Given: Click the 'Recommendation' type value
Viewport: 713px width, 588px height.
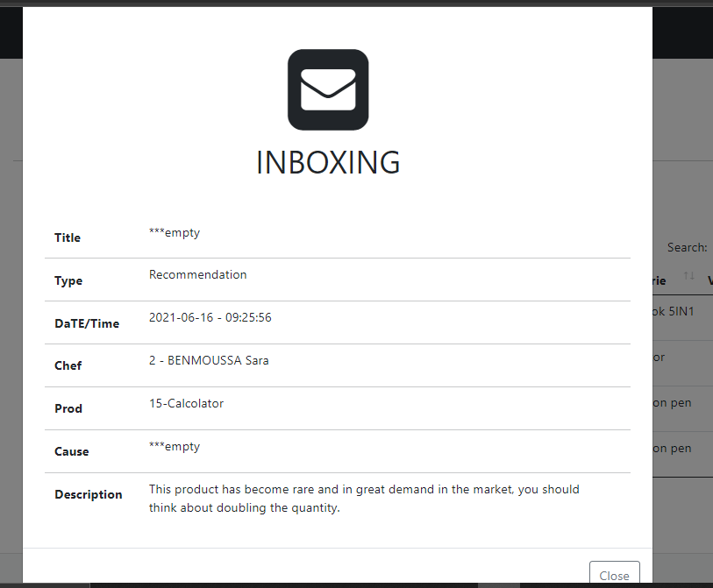Looking at the screenshot, I should point(198,274).
